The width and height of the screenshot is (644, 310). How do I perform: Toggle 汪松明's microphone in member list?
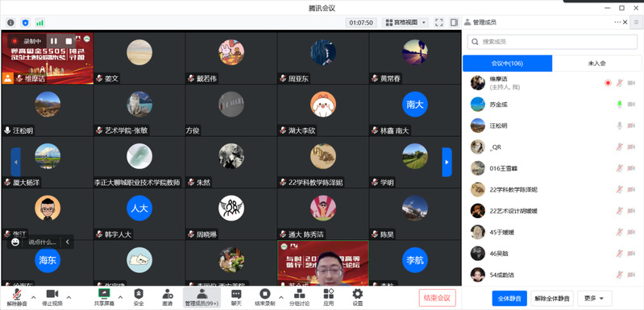coord(619,126)
